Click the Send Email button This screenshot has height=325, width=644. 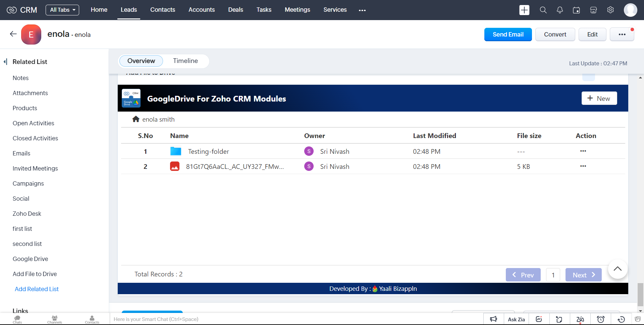click(508, 35)
